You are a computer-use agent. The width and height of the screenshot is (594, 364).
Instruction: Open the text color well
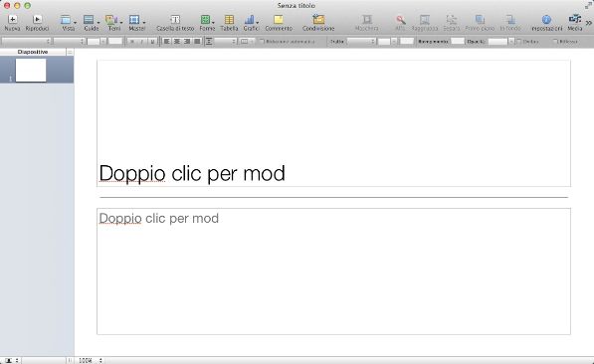point(115,42)
